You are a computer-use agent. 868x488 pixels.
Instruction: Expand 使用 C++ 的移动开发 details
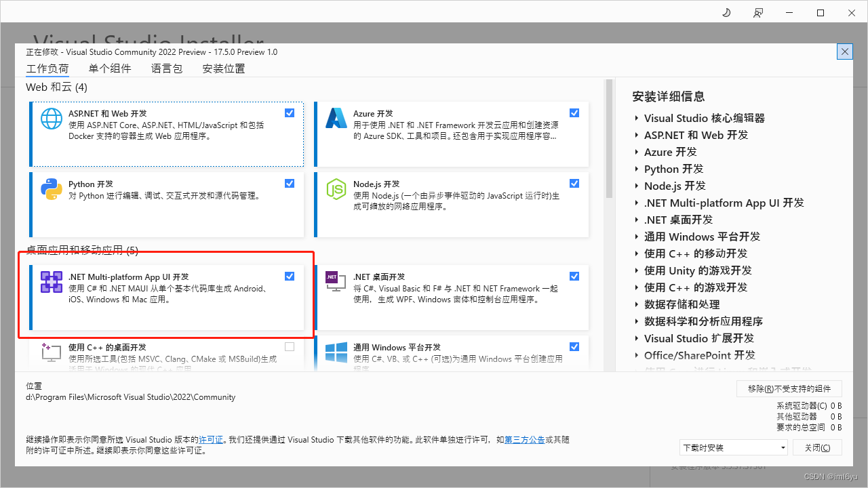tap(637, 253)
